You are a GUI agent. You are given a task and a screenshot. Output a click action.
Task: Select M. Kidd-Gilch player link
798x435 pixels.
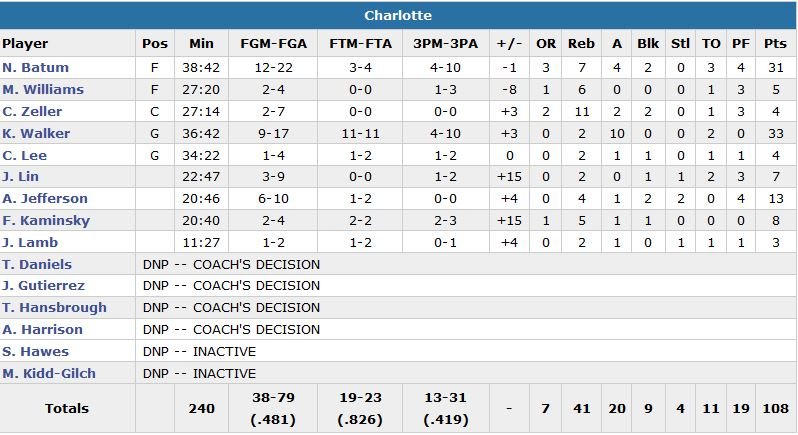coord(48,374)
